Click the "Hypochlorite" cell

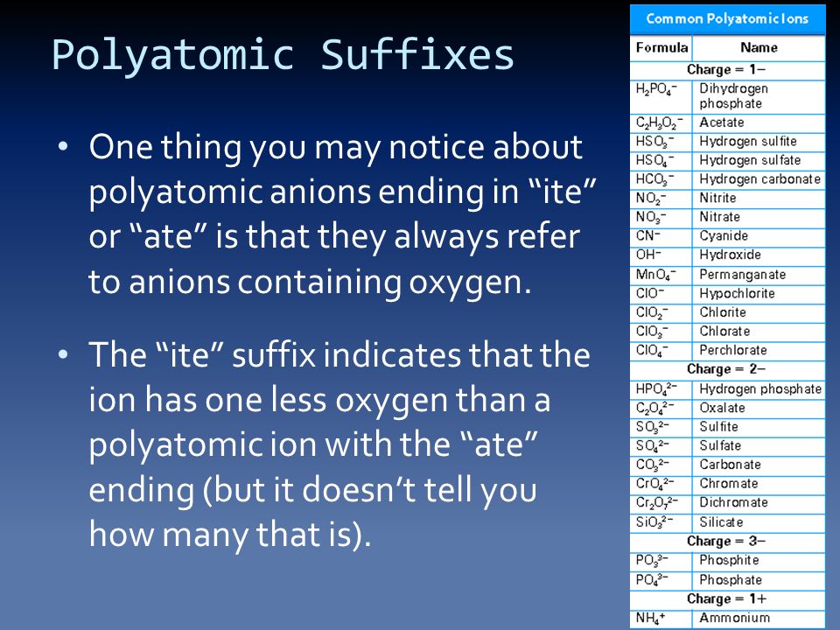tap(759, 294)
